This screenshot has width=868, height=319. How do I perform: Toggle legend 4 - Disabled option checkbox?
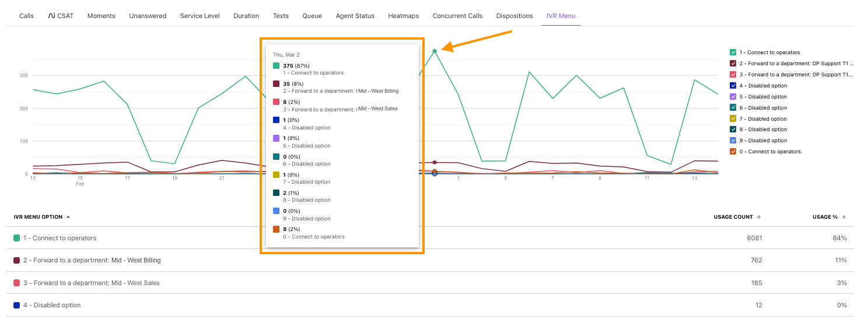coord(733,86)
